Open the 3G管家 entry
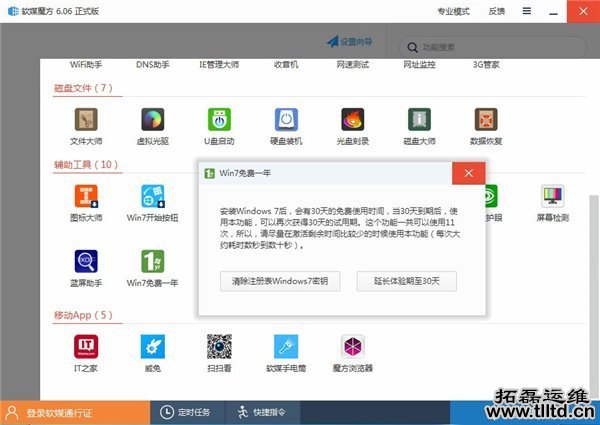This screenshot has height=425, width=600. coord(486,65)
